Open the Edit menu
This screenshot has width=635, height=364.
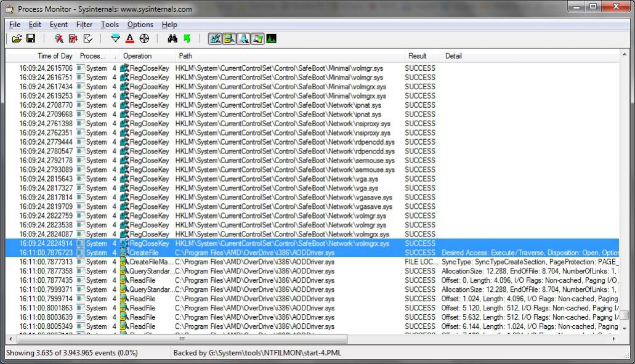(x=35, y=25)
